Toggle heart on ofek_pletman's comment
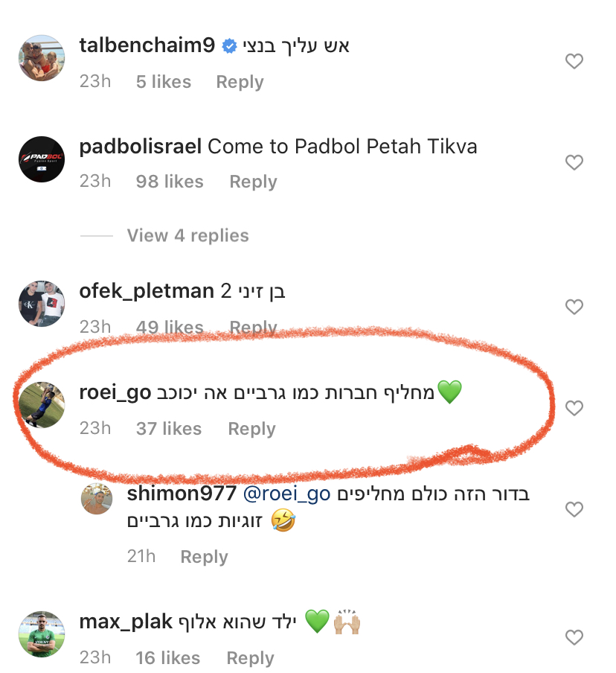The height and width of the screenshot is (673, 616). coord(574,307)
